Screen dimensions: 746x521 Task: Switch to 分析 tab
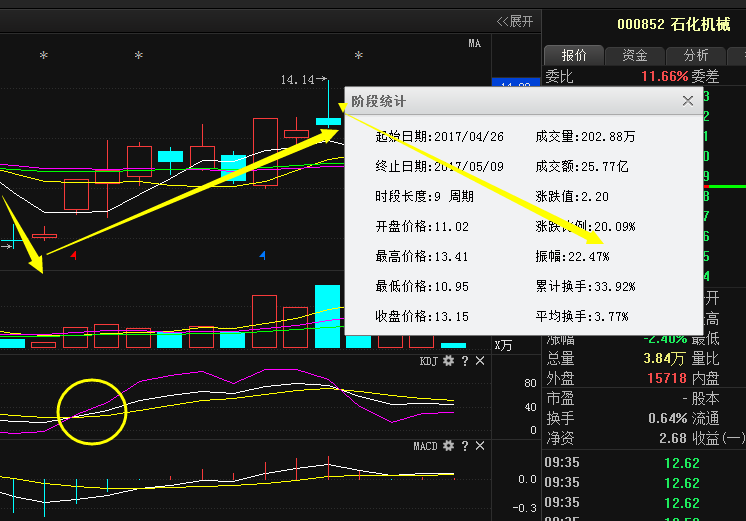tap(696, 55)
